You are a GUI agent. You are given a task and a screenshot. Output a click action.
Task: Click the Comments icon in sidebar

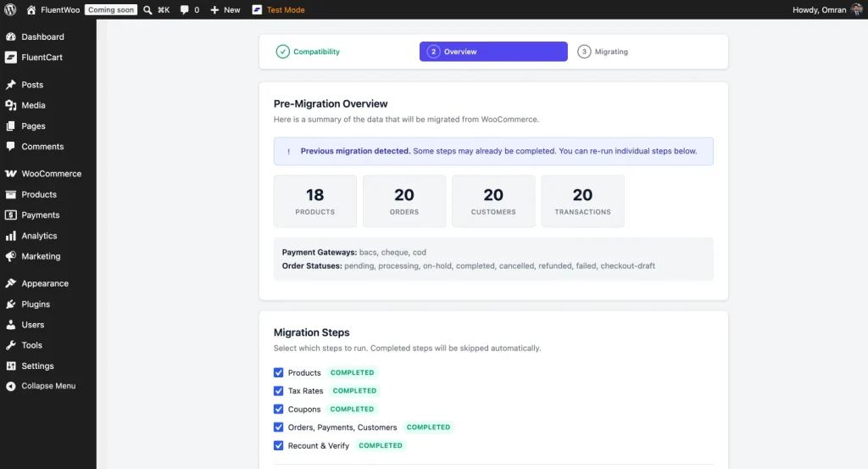10,146
